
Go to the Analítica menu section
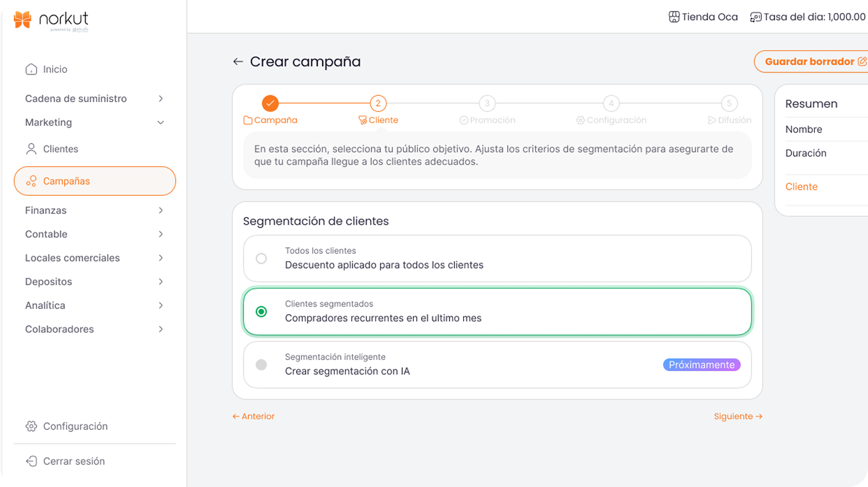[45, 305]
